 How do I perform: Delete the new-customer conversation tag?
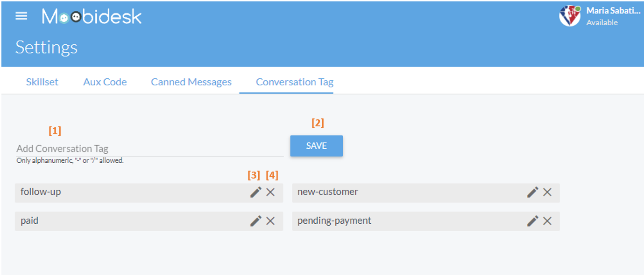(547, 192)
